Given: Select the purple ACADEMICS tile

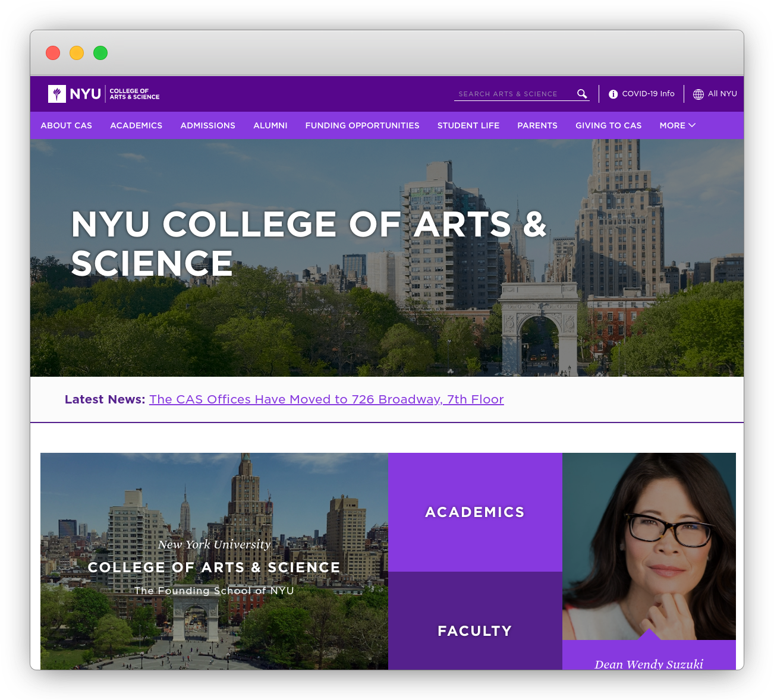Looking at the screenshot, I should (x=474, y=512).
